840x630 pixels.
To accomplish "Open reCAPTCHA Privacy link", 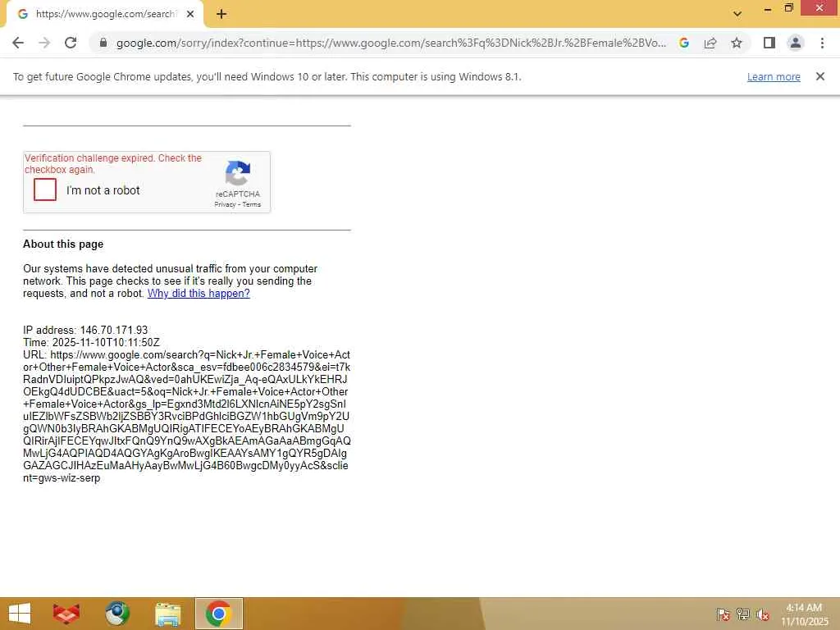I will pyautogui.click(x=225, y=204).
